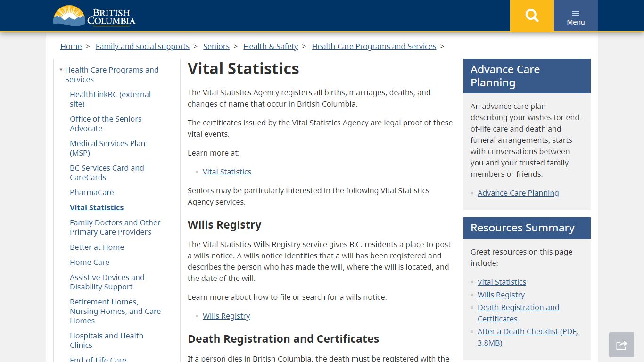The width and height of the screenshot is (644, 362).
Task: Open Family Doctors and Other Primary Care Providers
Action: [115, 227]
